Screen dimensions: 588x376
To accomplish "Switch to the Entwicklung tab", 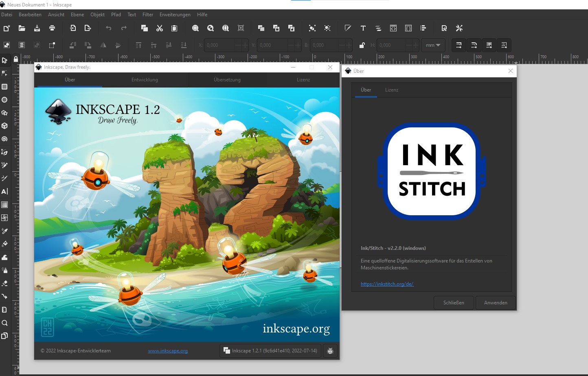I will coord(144,80).
